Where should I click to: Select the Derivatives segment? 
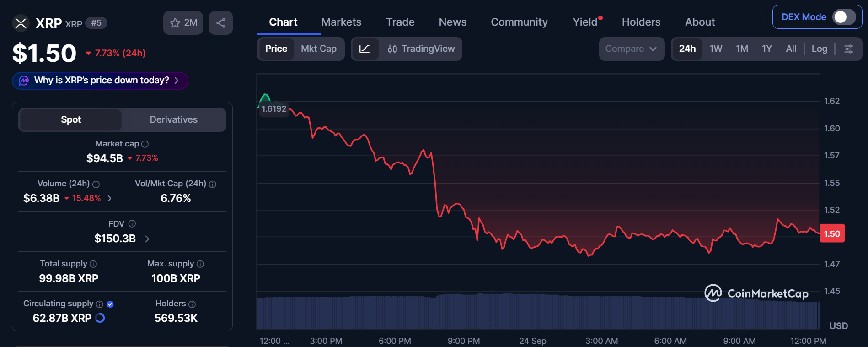pyautogui.click(x=174, y=119)
